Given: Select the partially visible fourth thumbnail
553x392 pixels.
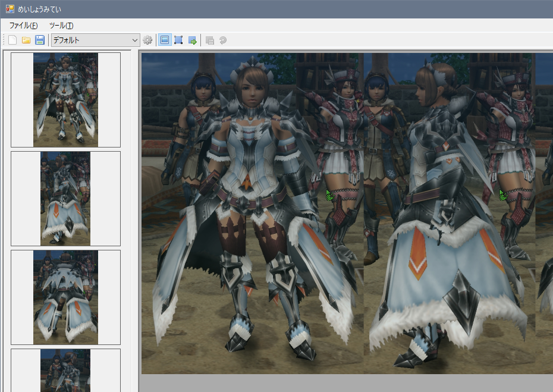Looking at the screenshot, I should click(65, 371).
